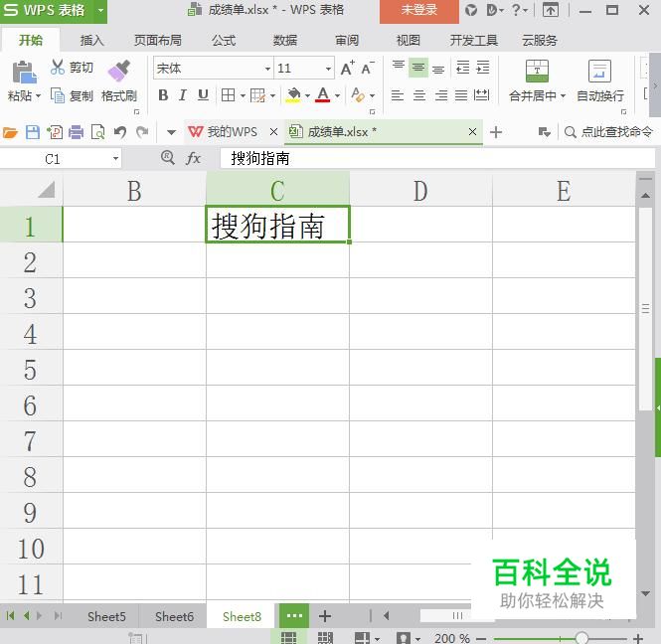This screenshot has width=661, height=644.
Task: Open the font size dropdown
Action: 328,69
